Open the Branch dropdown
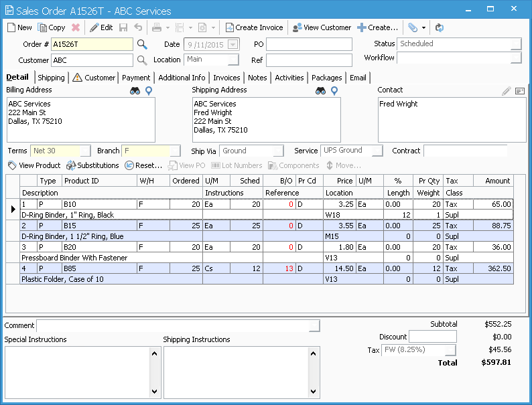 pos(175,151)
